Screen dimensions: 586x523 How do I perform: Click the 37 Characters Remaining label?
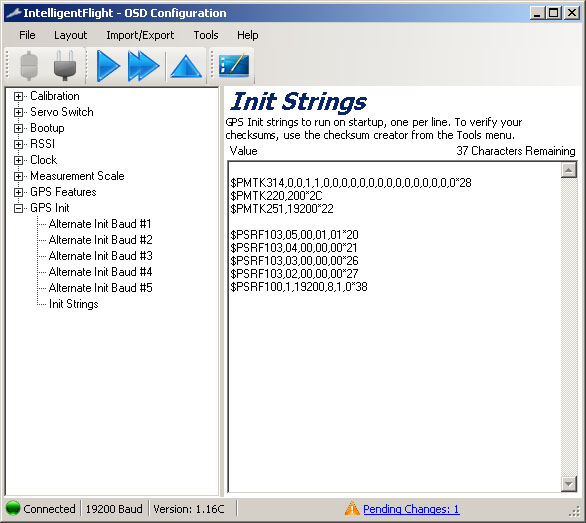pos(516,151)
